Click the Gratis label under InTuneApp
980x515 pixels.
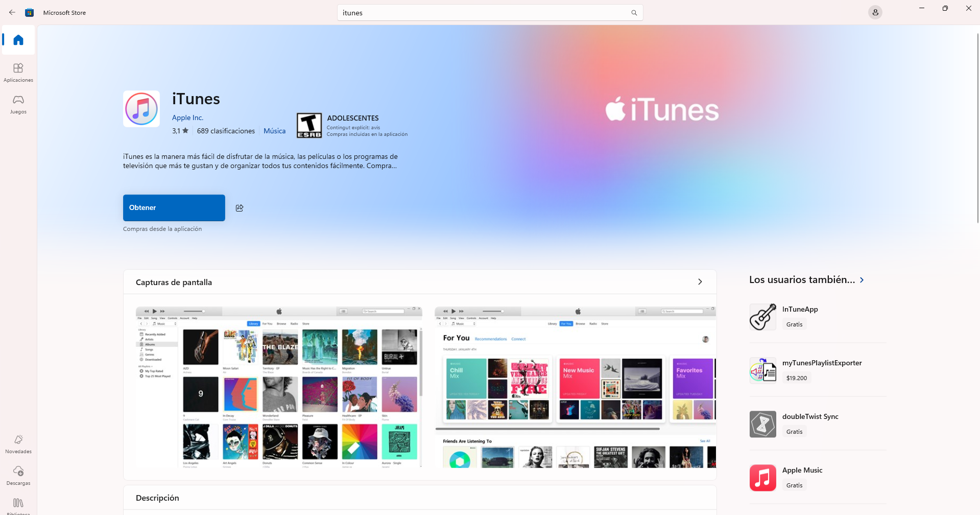coord(795,324)
